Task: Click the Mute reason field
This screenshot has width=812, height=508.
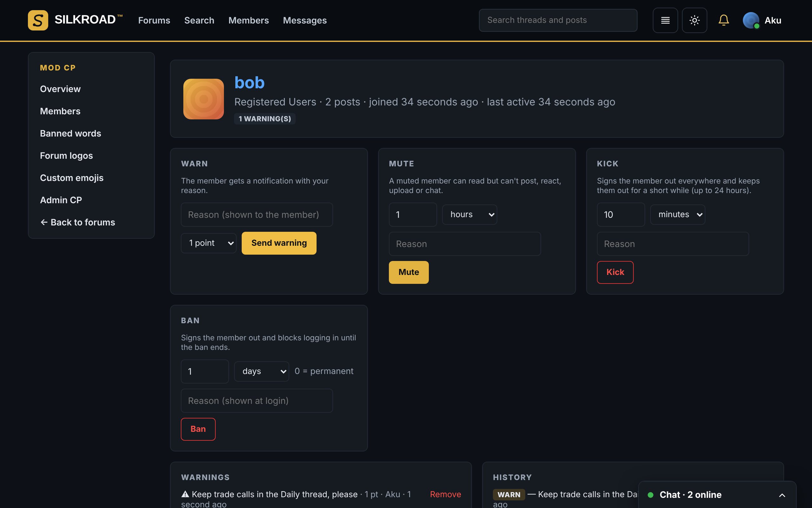Action: [465, 244]
